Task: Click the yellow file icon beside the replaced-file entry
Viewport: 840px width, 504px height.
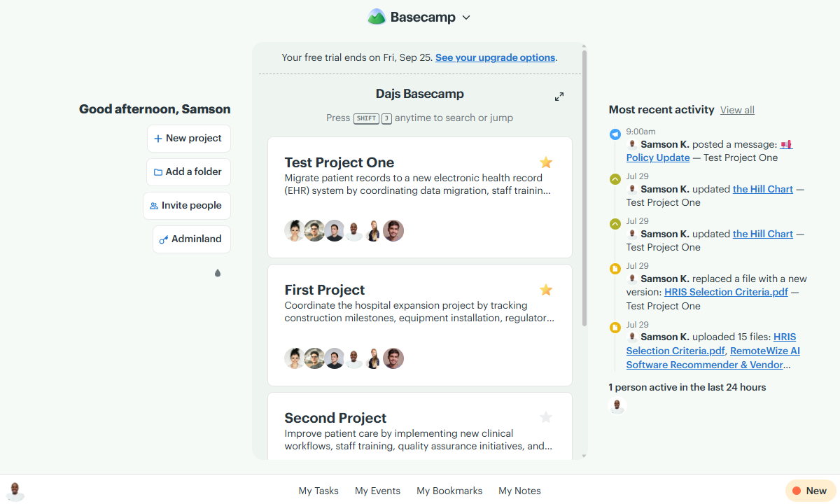Action: pos(615,269)
